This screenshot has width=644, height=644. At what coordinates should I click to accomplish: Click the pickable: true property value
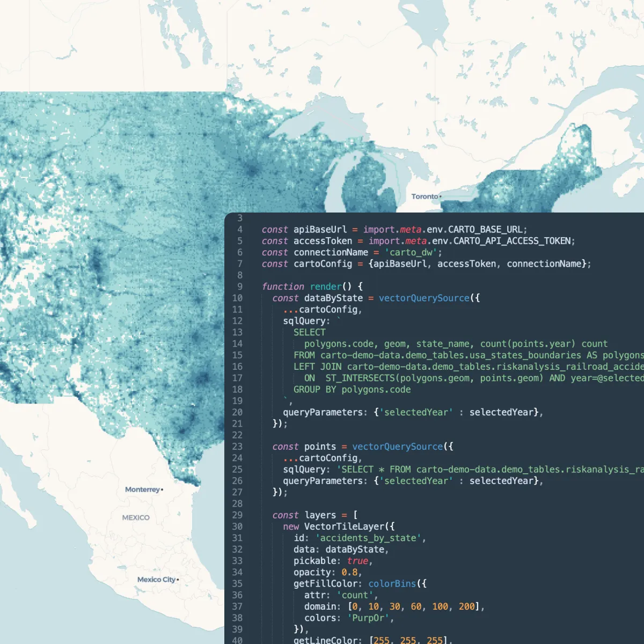(357, 561)
